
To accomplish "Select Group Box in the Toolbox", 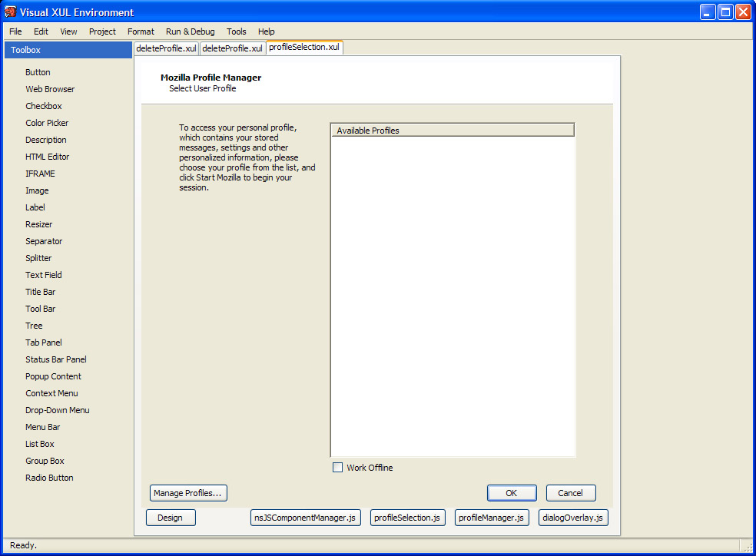I will pos(45,461).
